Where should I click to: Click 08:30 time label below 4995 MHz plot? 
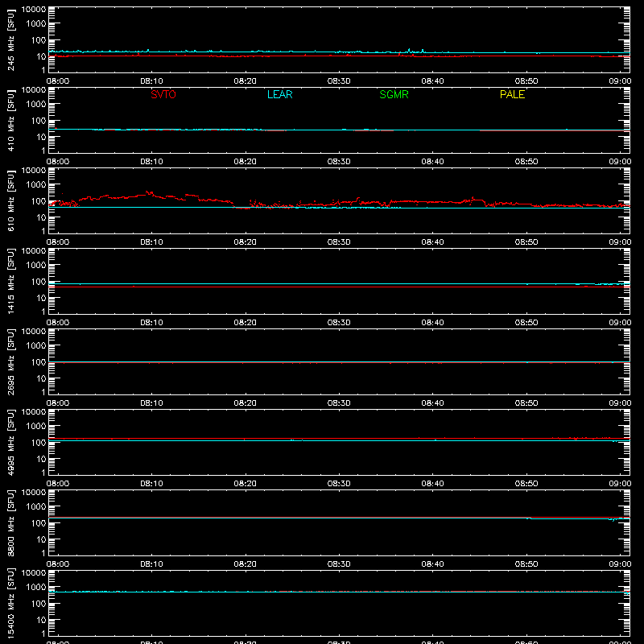coord(339,484)
